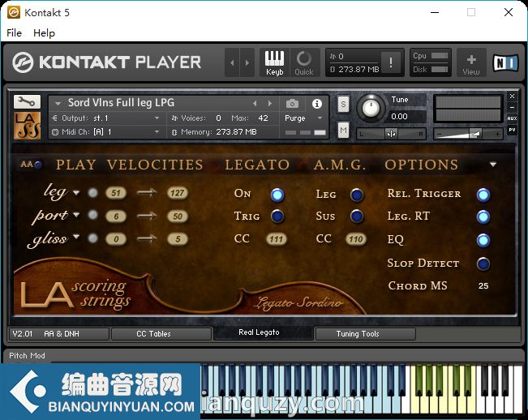Open the Help menu
The width and height of the screenshot is (528, 420).
(44, 33)
